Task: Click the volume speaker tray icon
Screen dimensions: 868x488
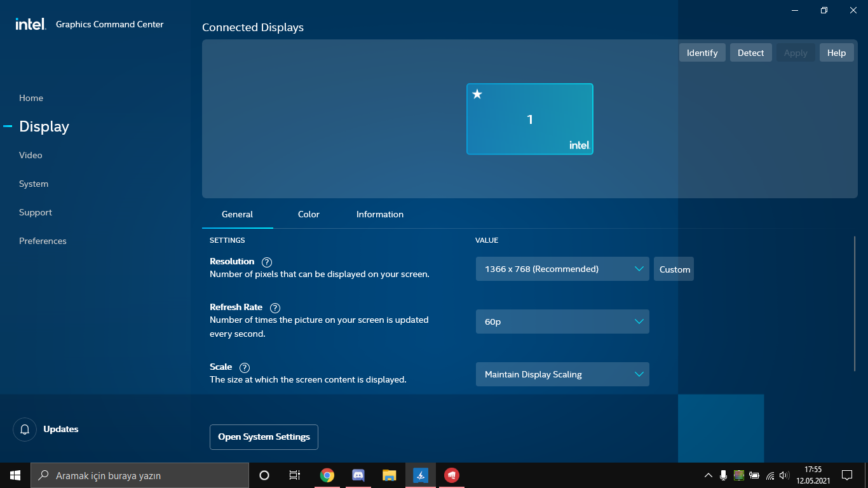Action: tap(784, 475)
